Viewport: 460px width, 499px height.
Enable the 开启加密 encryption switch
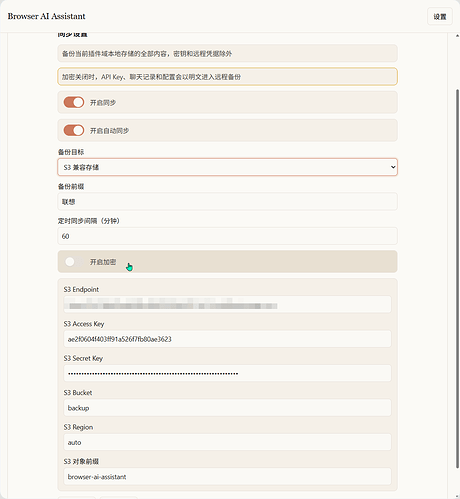click(74, 262)
